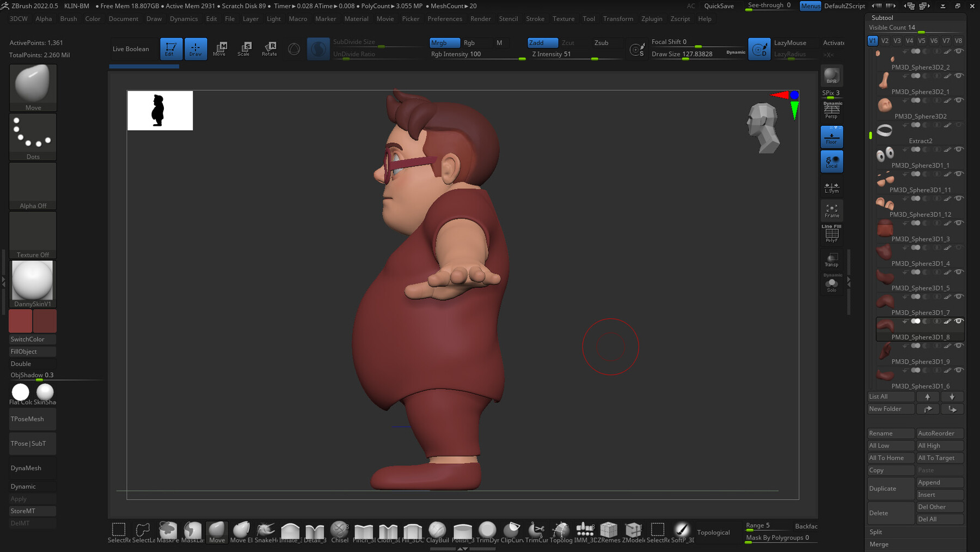Select the Scale gizmo tool
980x552 pixels.
coord(244,49)
